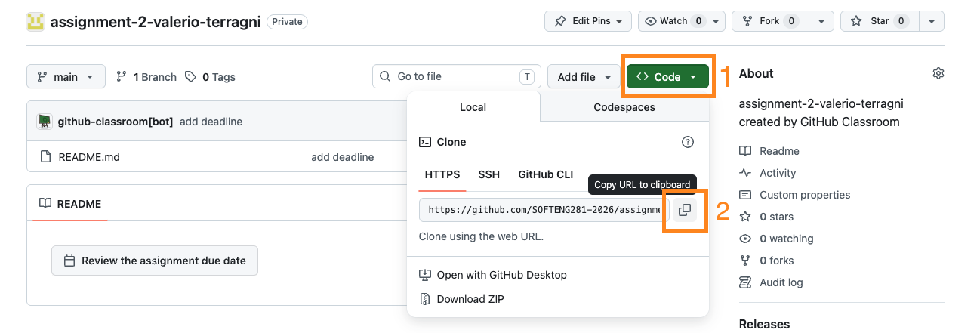View the 1 Branch link
The height and width of the screenshot is (333, 980).
(146, 77)
